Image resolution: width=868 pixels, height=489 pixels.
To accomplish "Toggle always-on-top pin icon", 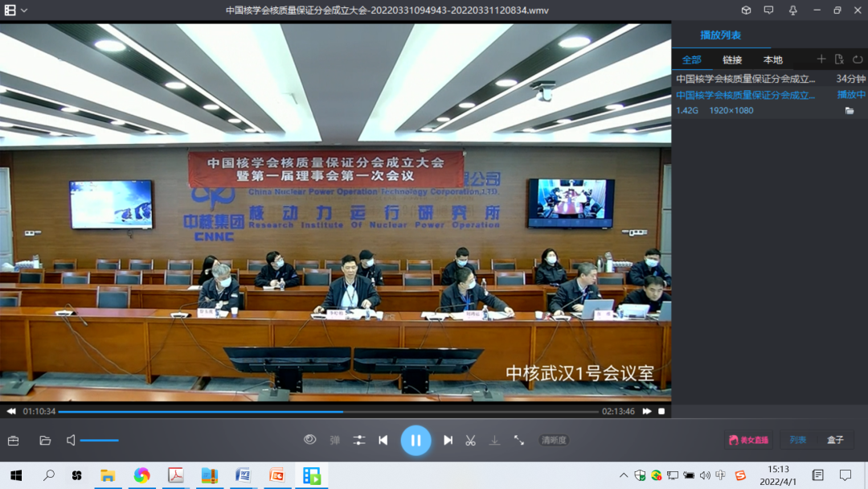I will [x=792, y=10].
